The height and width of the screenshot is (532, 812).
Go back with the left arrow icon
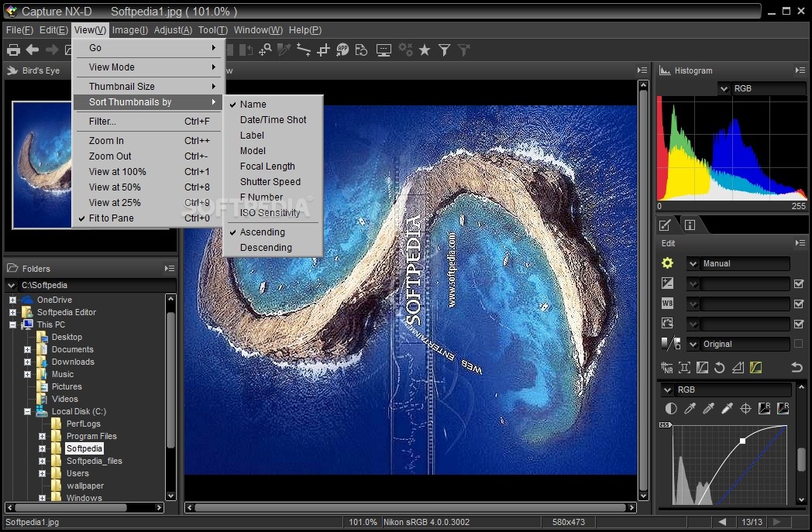coord(33,50)
